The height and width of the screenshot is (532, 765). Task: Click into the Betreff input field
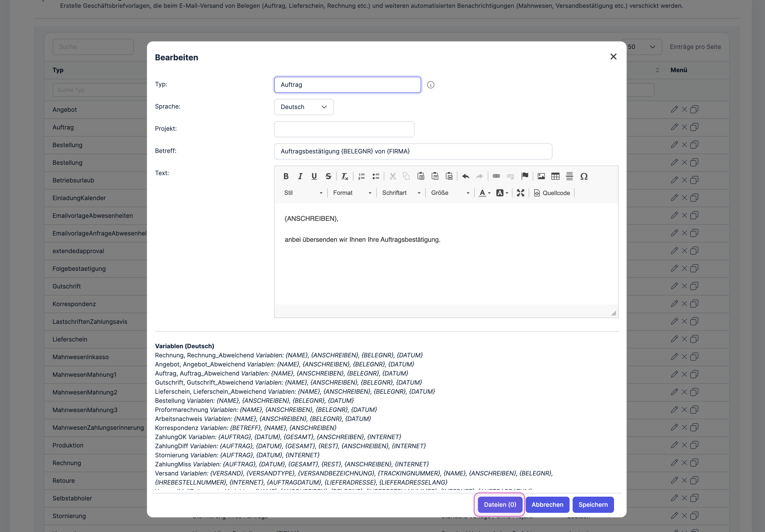click(413, 151)
